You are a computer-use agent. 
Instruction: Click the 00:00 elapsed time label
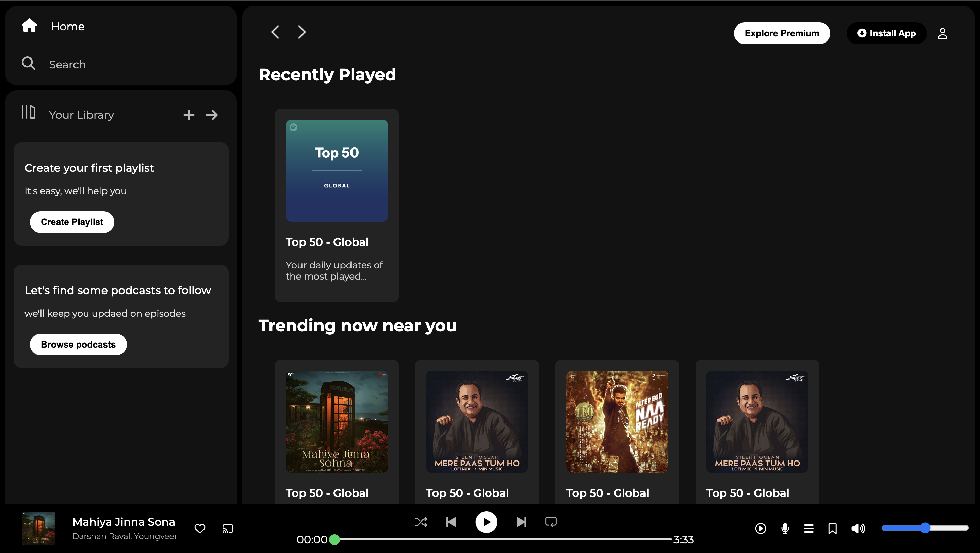pos(312,540)
